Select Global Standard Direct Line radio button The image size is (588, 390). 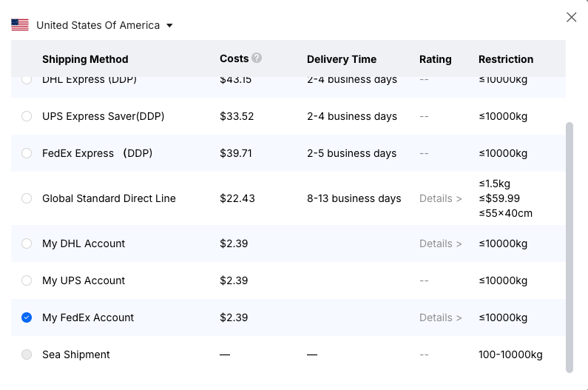(x=27, y=198)
